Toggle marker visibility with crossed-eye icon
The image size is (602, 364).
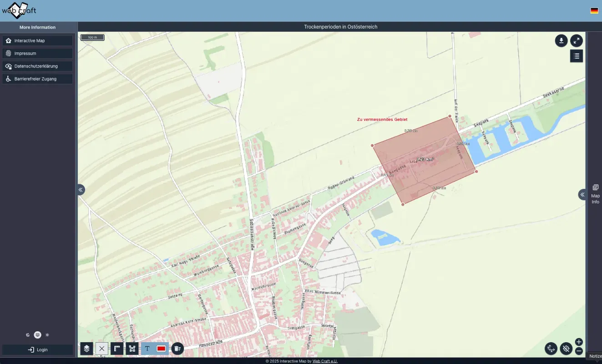566,349
